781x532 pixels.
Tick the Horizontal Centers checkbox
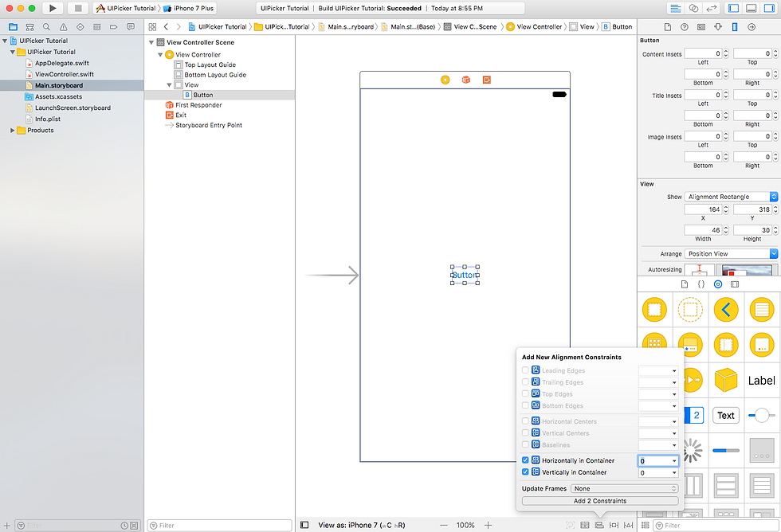click(525, 421)
